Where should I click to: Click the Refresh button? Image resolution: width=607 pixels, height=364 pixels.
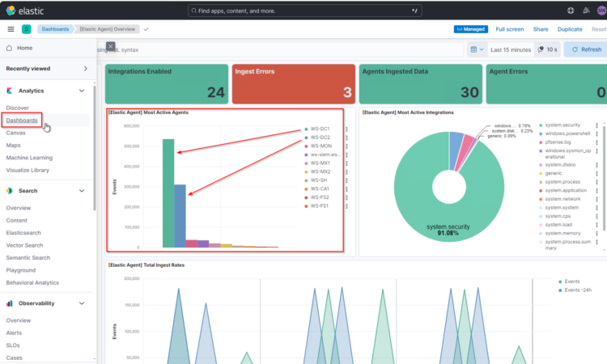pyautogui.click(x=586, y=49)
